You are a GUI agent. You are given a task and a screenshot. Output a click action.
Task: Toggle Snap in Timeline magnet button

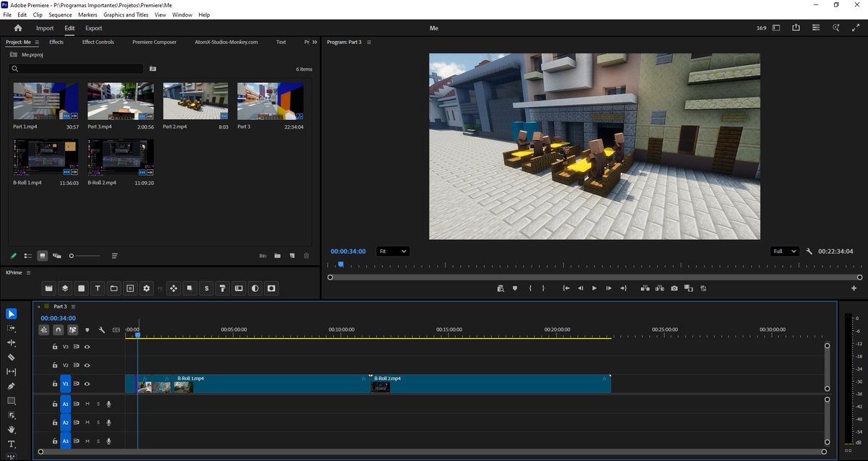(x=59, y=330)
